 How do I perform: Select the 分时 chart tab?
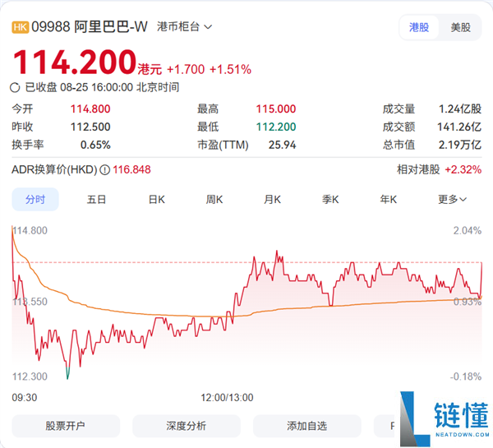point(35,200)
